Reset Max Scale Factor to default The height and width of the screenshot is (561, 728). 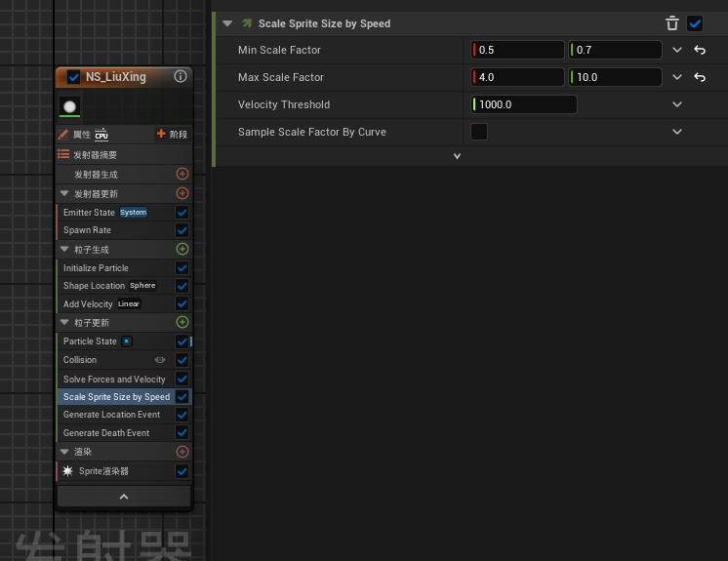pos(700,77)
